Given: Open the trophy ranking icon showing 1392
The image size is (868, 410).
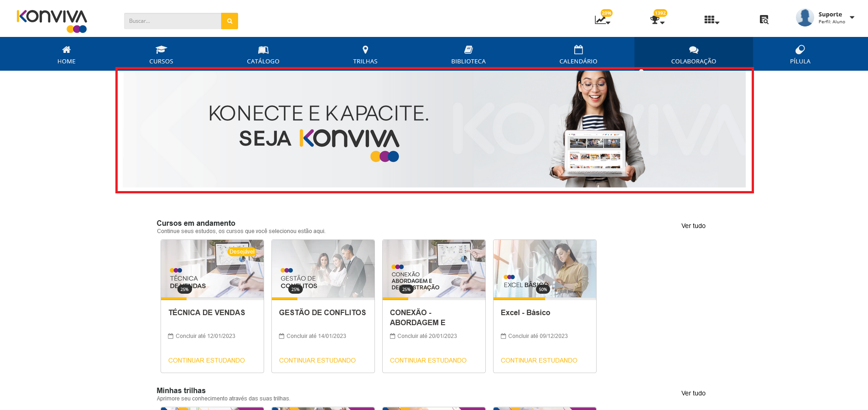Looking at the screenshot, I should 657,20.
